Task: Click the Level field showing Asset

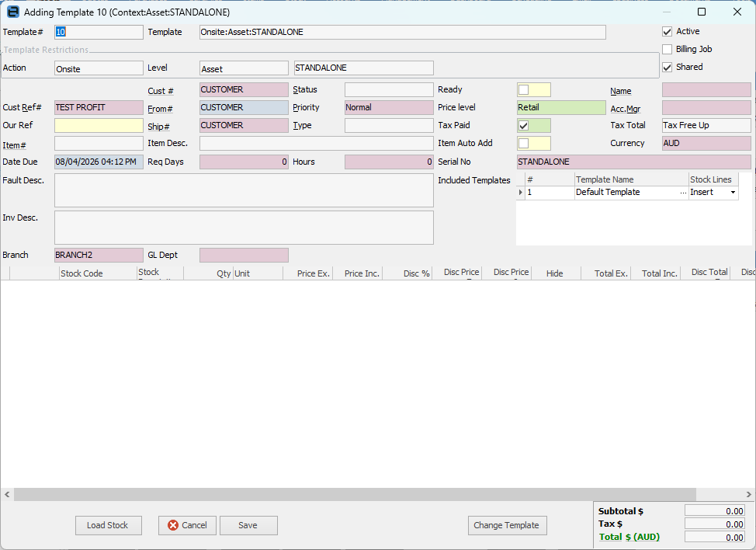Action: (244, 68)
